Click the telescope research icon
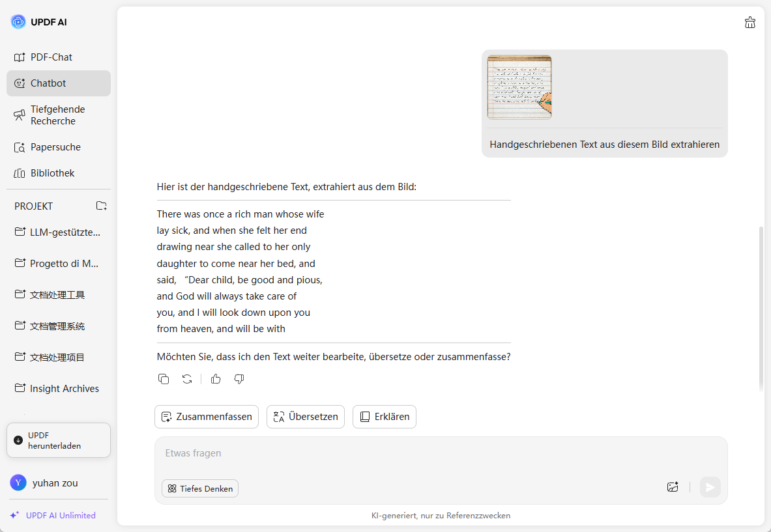 [x=19, y=115]
